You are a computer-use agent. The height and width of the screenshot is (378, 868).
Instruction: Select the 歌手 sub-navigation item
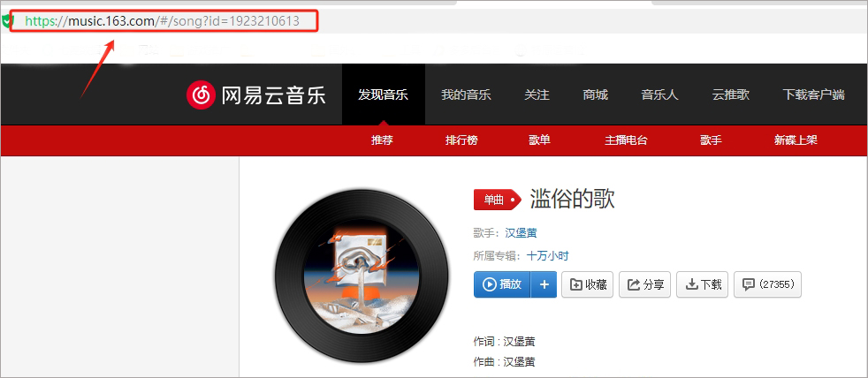711,140
